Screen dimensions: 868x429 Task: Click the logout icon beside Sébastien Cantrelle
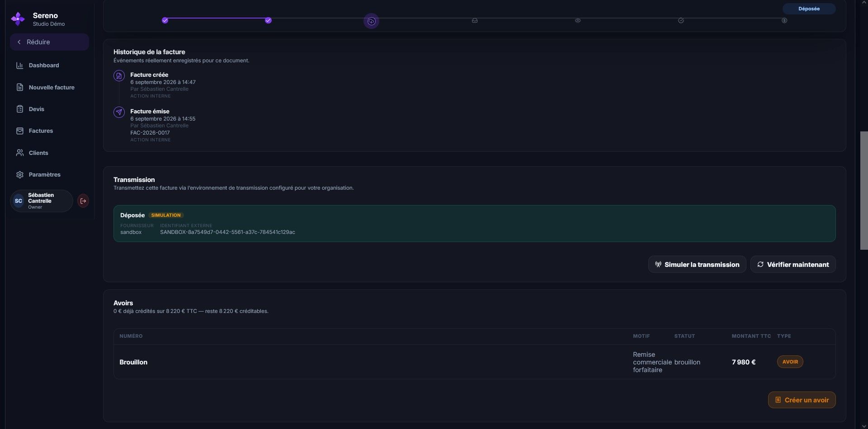coord(83,201)
